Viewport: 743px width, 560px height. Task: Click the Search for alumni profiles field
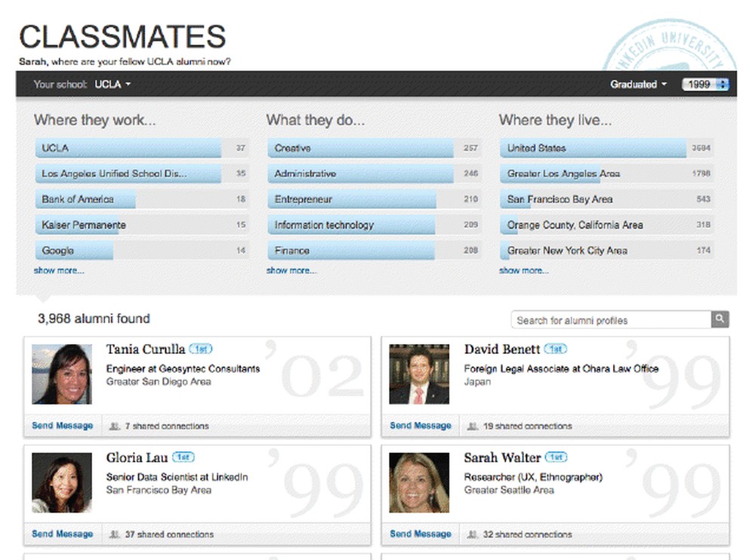coord(610,320)
